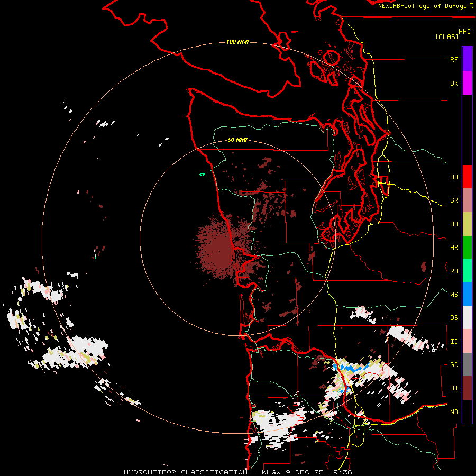Click the RF legend label
The image size is (476, 476).
click(454, 59)
